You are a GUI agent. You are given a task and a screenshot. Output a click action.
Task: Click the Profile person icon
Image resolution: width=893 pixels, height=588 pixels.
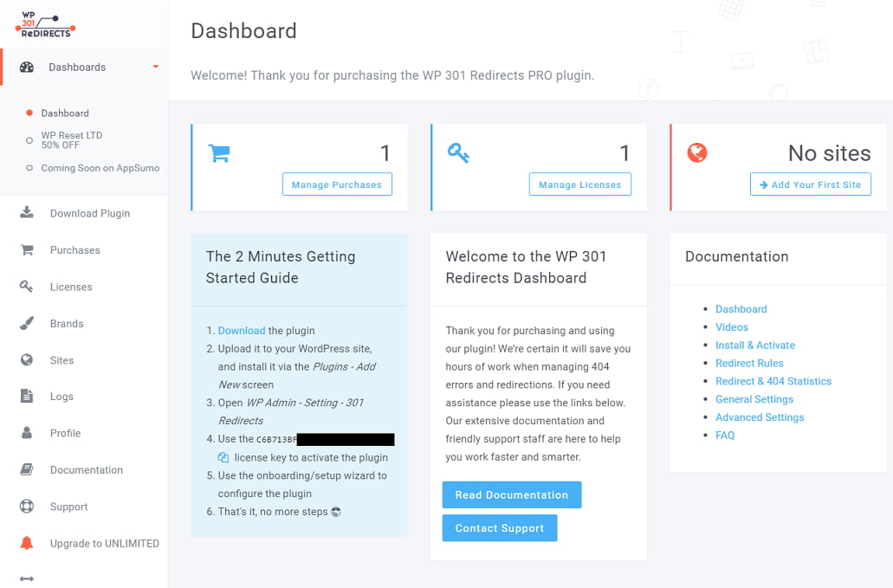click(x=27, y=433)
